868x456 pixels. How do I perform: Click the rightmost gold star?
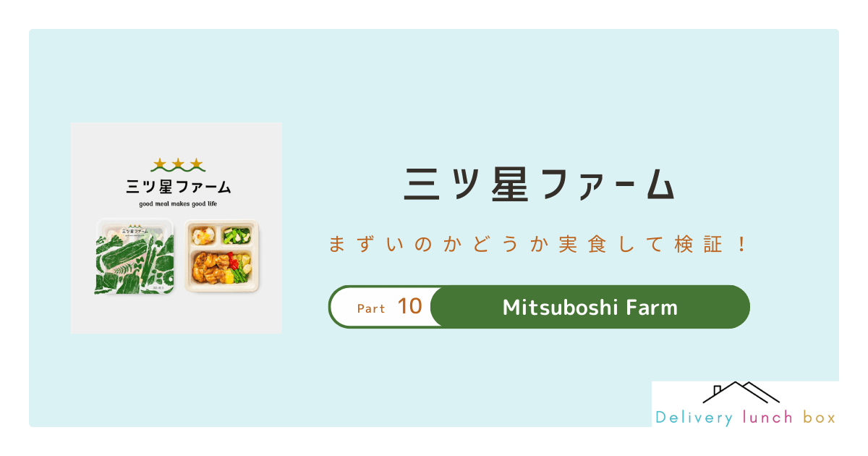(x=196, y=163)
